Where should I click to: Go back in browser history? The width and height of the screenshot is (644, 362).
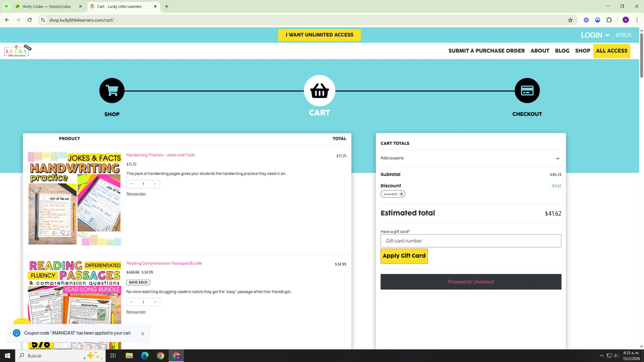[7, 20]
